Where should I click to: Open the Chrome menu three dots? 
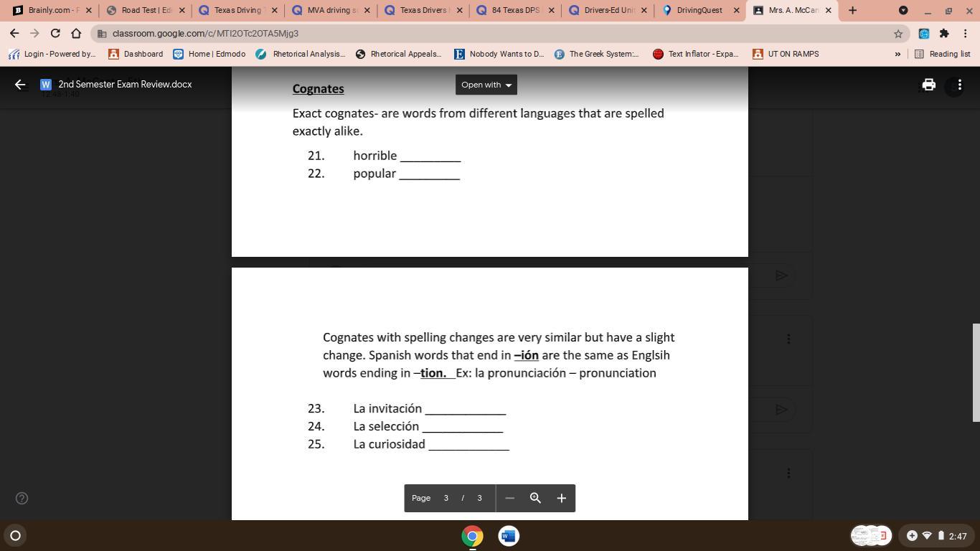[965, 34]
